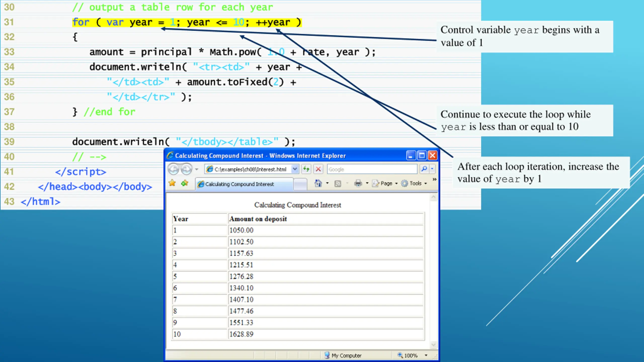Open the blank new tab button

pos(300,184)
